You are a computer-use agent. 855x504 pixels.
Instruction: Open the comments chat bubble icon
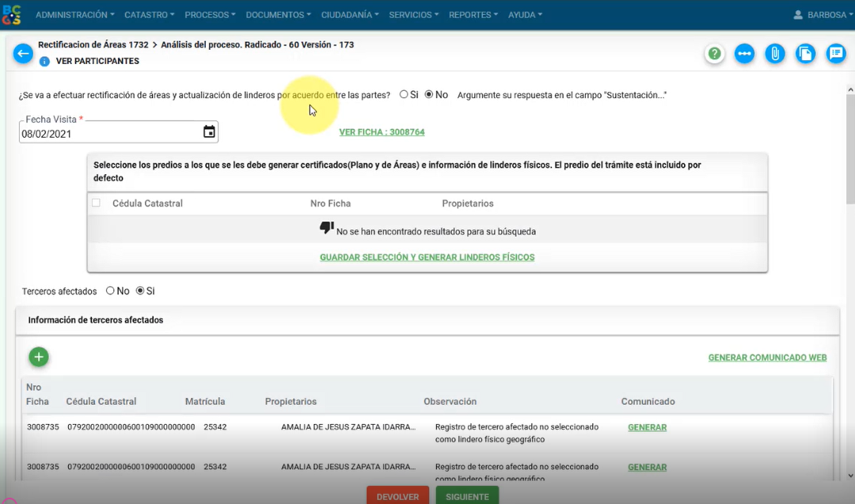tap(835, 54)
